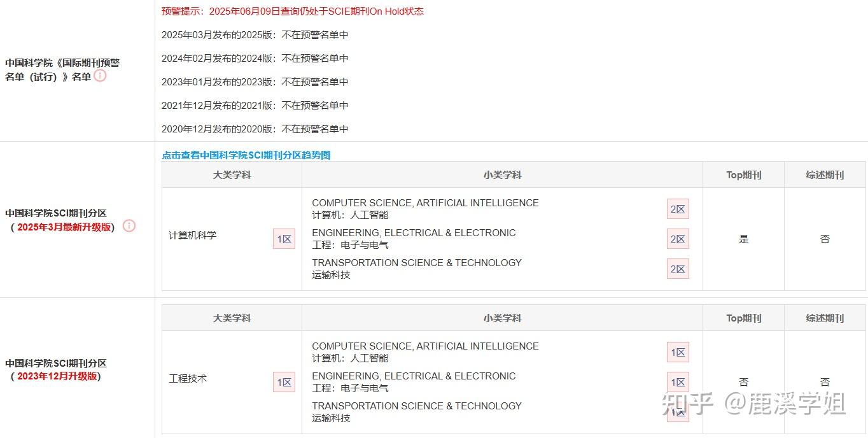This screenshot has height=438, width=868.
Task: Open the info icon beside 国际期刊预警名单
Action: 100,76
